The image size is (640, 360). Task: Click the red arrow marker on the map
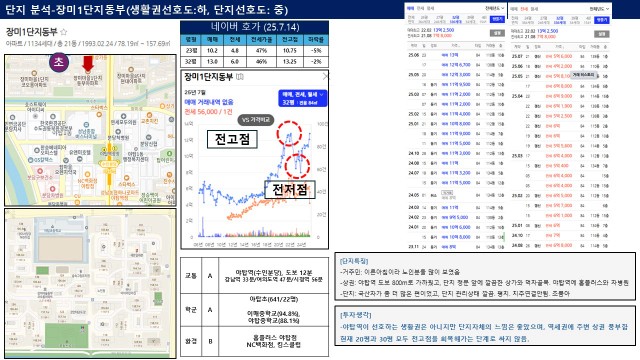pyautogui.click(x=88, y=64)
